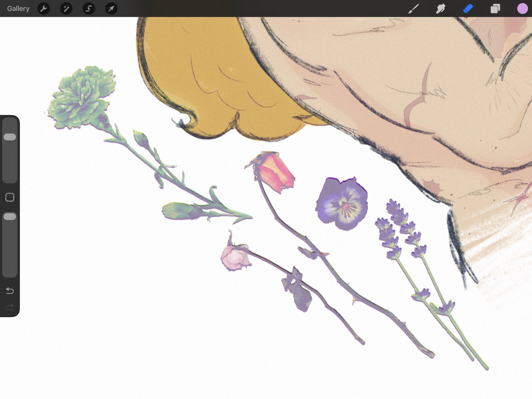This screenshot has height=399, width=532.
Task: Select the blue Eraser tool
Action: tap(468, 9)
